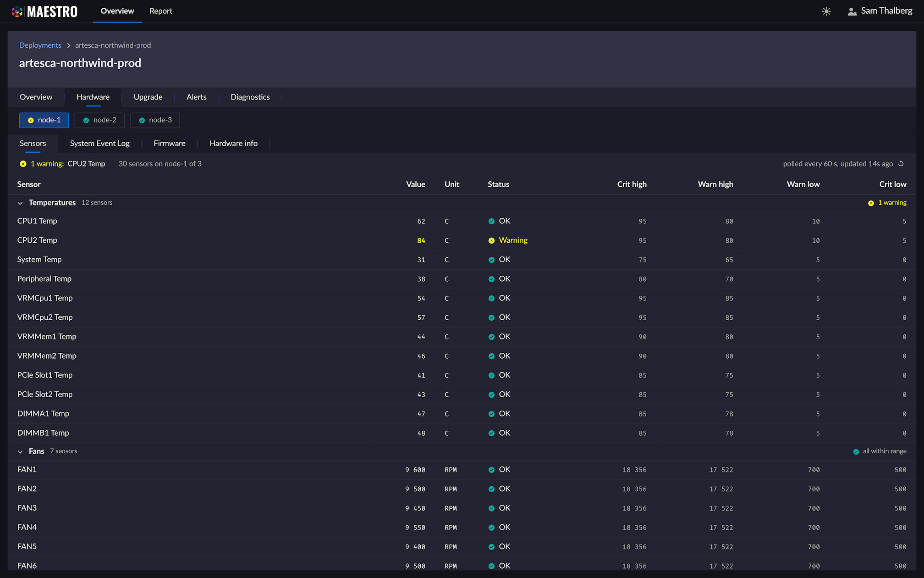The height and width of the screenshot is (578, 924).
Task: Click the 'FAN3' sensor name
Action: [27, 508]
